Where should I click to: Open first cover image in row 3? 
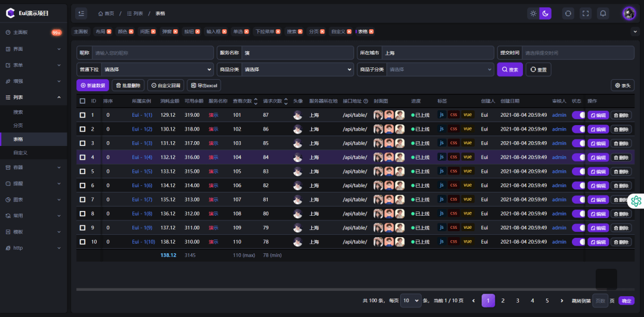[378, 144]
